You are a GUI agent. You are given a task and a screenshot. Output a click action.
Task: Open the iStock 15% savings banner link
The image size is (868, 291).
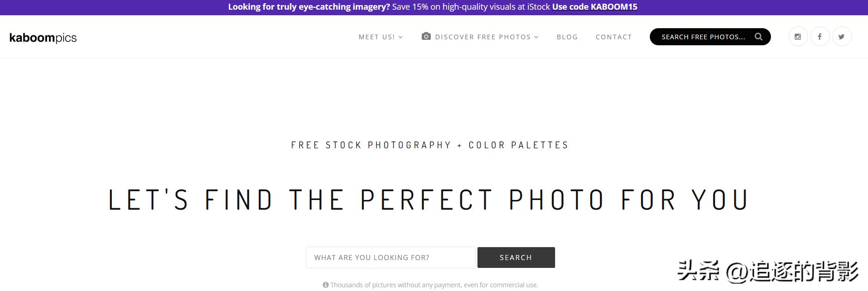[471, 7]
